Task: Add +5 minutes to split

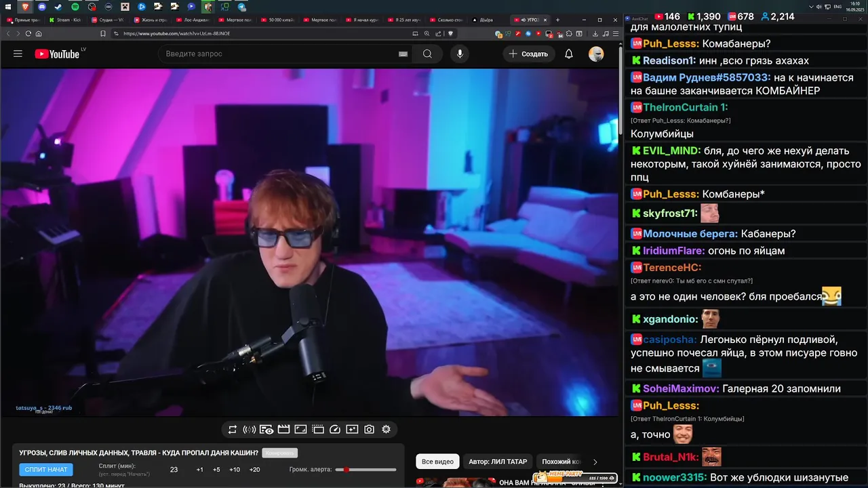Action: (x=216, y=470)
